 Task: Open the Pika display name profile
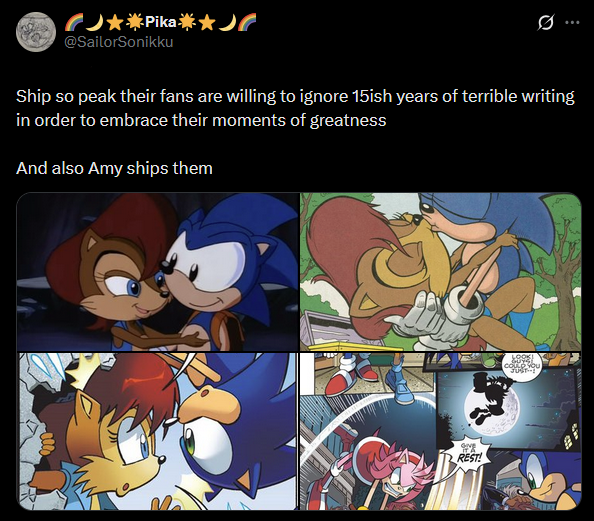(x=161, y=22)
